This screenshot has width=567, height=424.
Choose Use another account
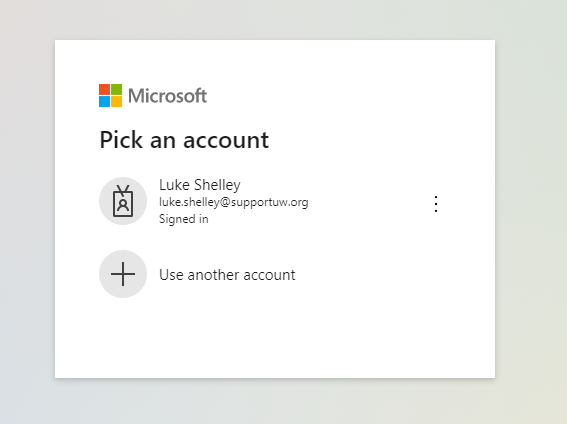[x=227, y=275]
